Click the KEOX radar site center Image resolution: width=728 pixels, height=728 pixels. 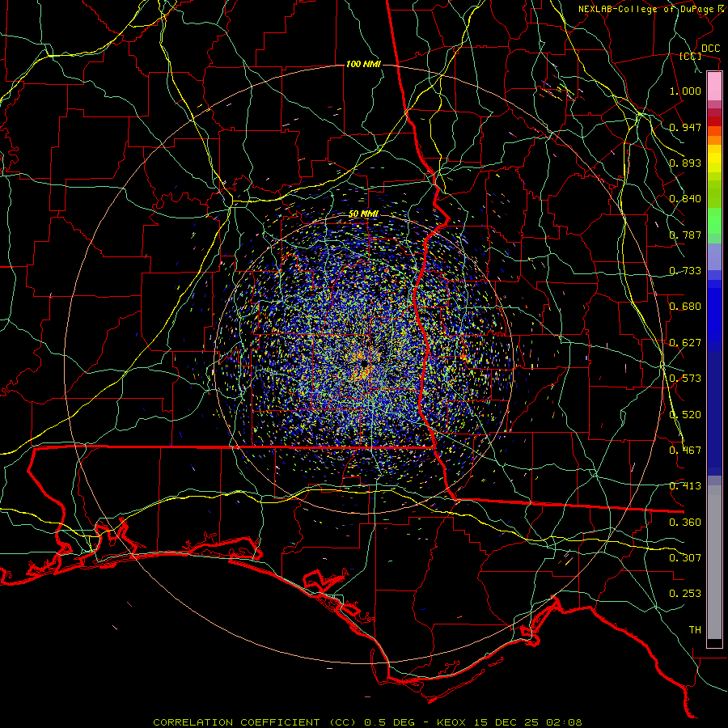[365, 363]
